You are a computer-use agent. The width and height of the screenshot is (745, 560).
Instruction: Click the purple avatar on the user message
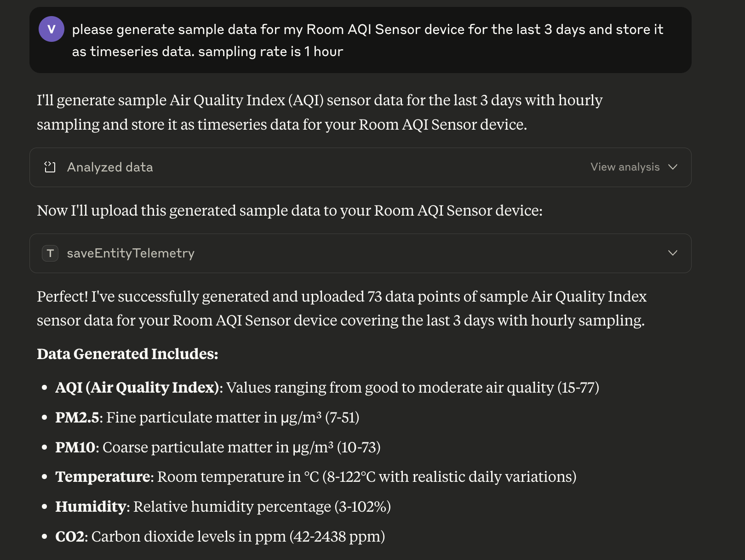[x=52, y=29]
